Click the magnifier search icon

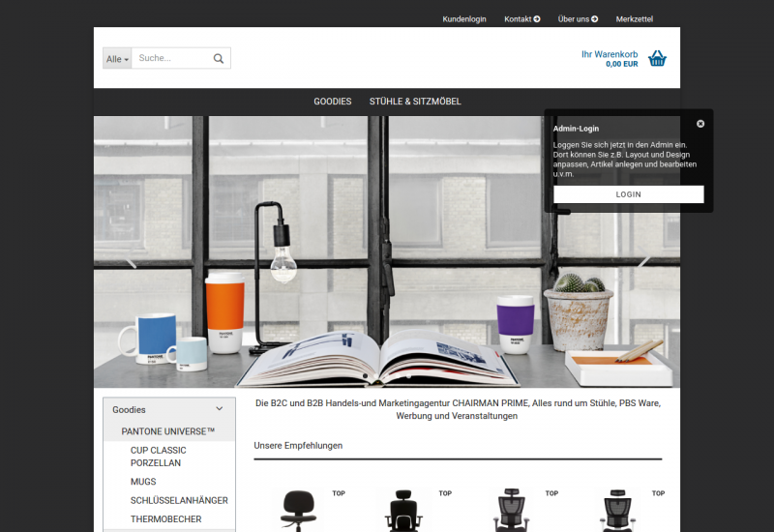click(219, 59)
